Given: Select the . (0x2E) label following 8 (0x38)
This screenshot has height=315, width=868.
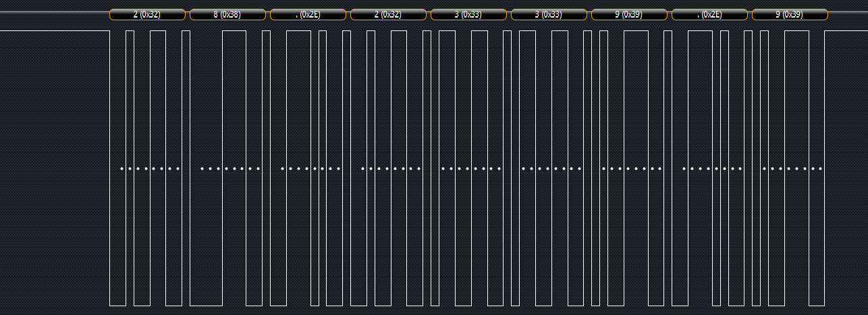Looking at the screenshot, I should click(308, 14).
